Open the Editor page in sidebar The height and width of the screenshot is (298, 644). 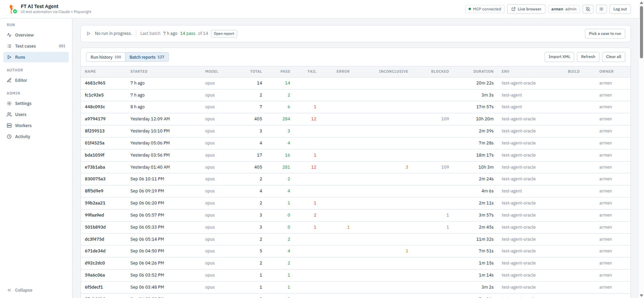click(x=36, y=80)
